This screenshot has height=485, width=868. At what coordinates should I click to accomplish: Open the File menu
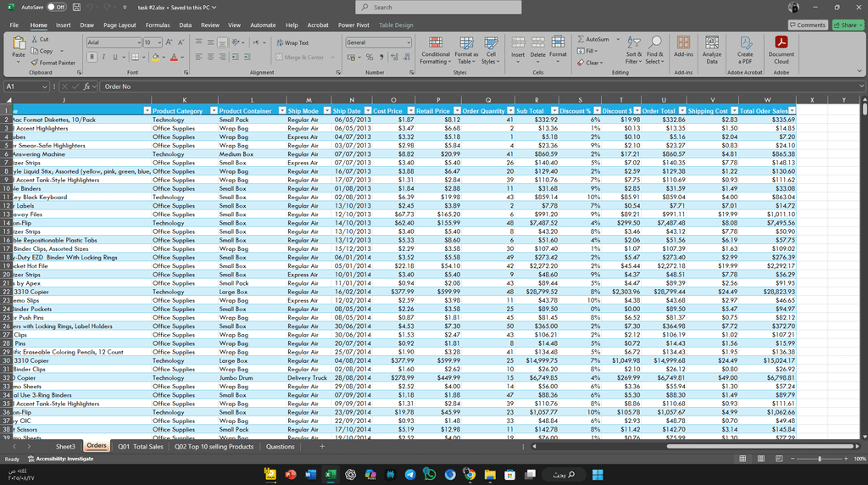(x=14, y=25)
